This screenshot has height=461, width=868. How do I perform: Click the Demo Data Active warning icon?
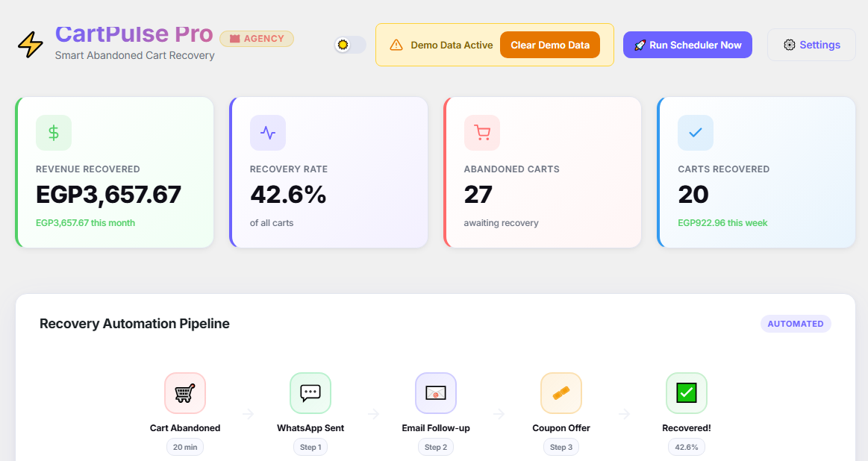[396, 45]
